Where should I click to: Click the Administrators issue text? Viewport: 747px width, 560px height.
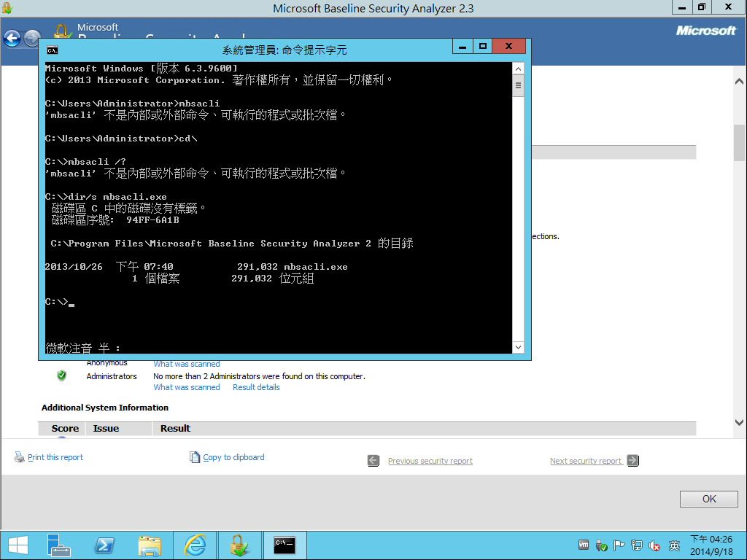(112, 376)
